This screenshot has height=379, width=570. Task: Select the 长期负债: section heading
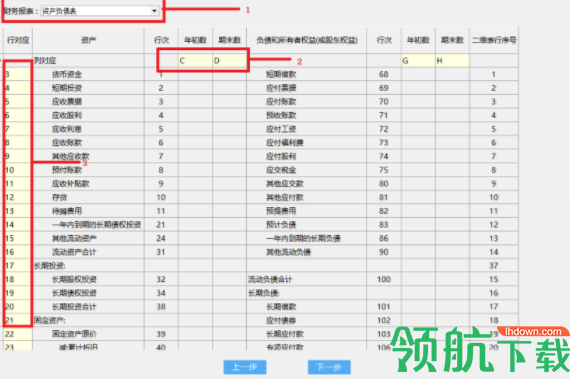click(264, 293)
